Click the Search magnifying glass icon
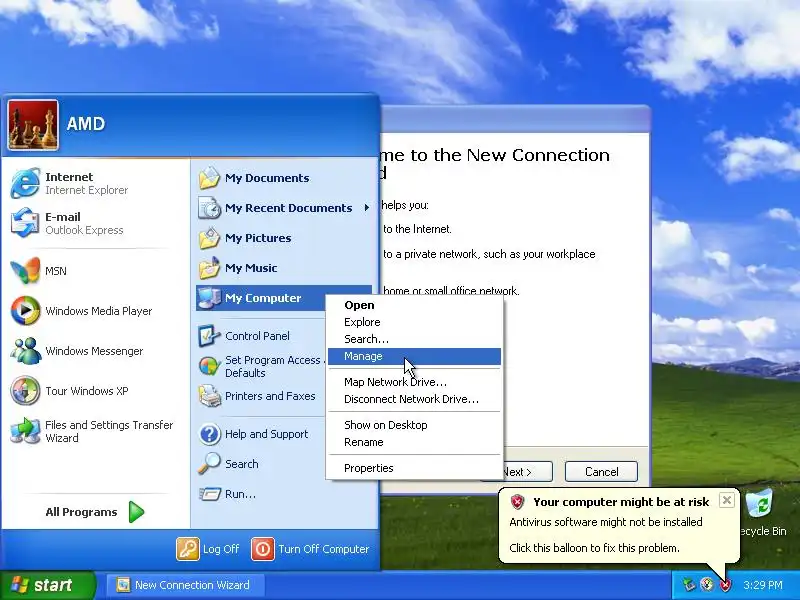The image size is (800, 600). click(209, 464)
